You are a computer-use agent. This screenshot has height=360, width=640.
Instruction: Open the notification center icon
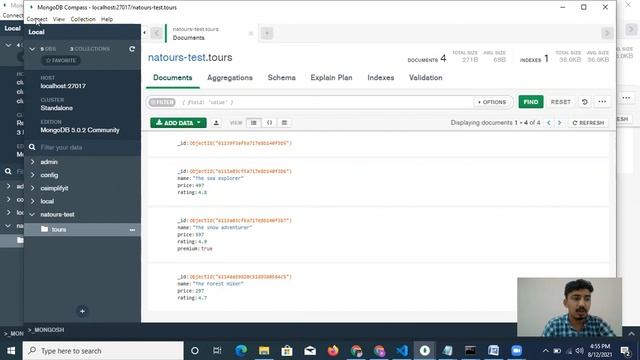pos(625,351)
